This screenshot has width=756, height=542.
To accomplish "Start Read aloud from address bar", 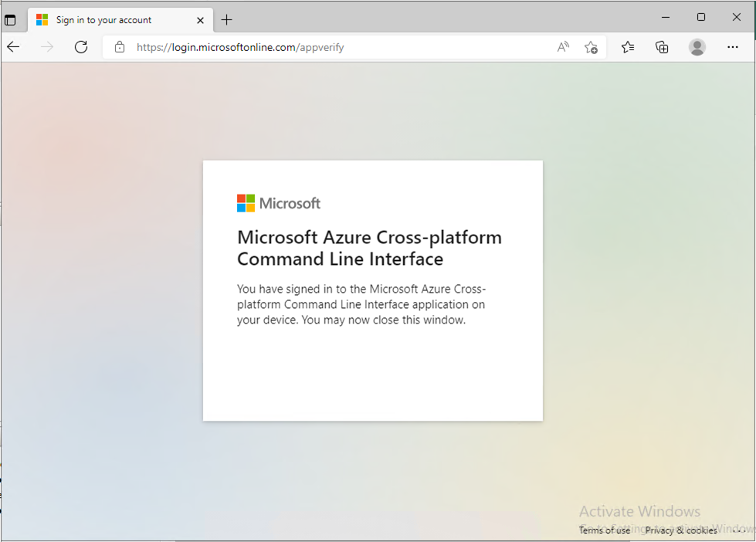I will (x=563, y=47).
